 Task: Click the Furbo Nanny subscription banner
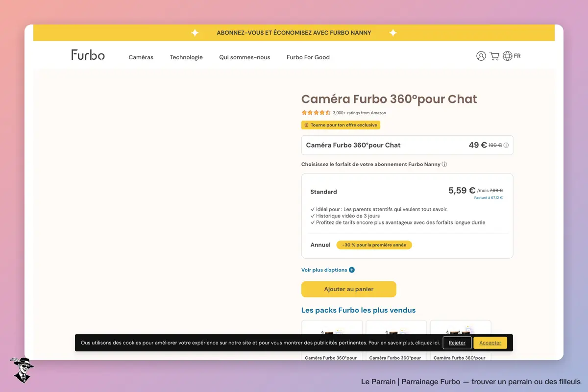pos(294,33)
